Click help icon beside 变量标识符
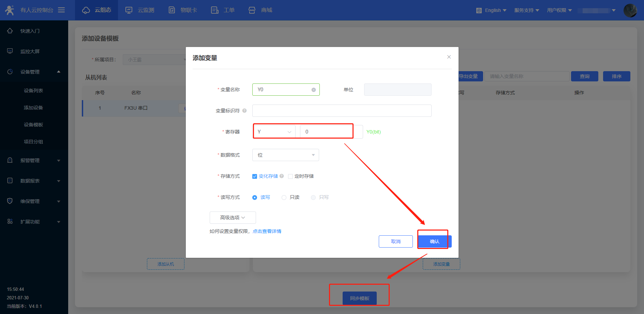 coord(244,111)
